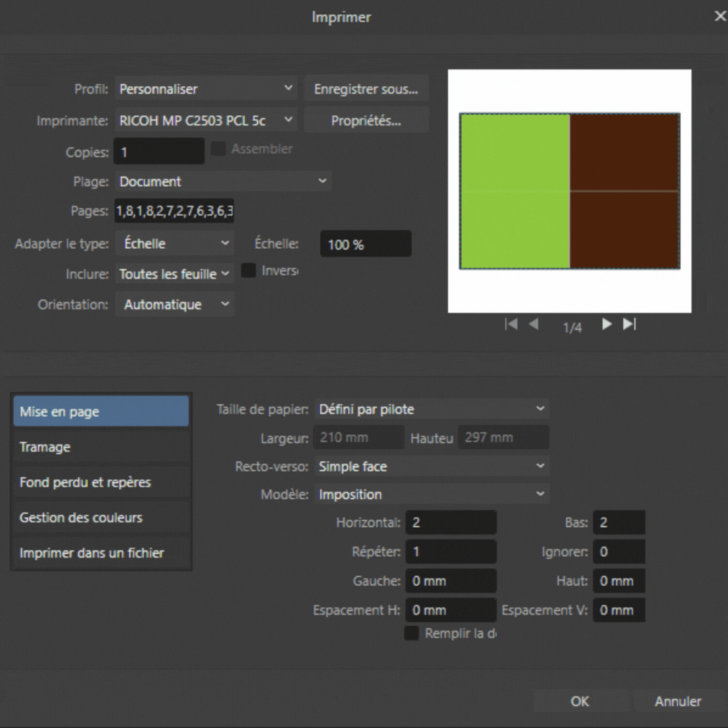Viewport: 728px width, 728px height.
Task: Open the Modèle Imposition dropdown
Action: coord(432,495)
